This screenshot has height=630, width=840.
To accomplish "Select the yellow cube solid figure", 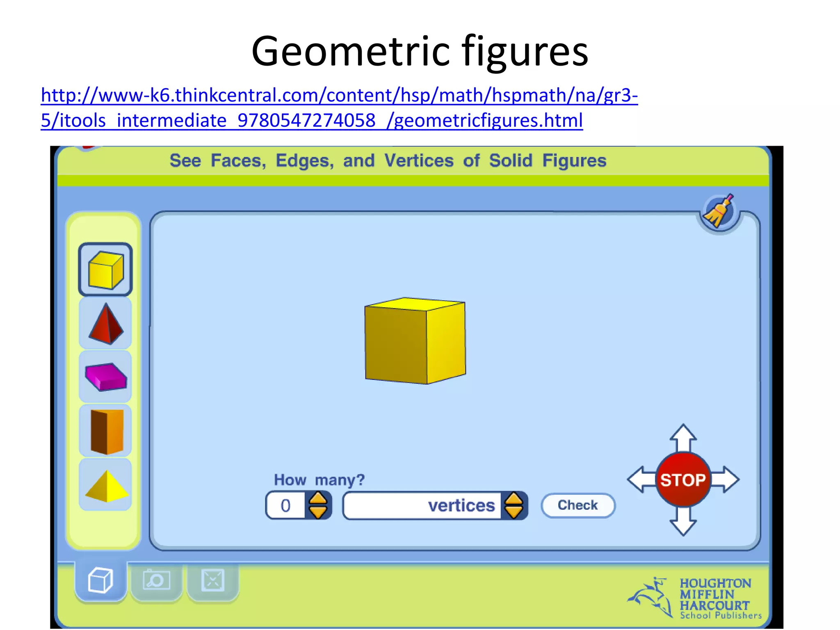I will pos(105,269).
